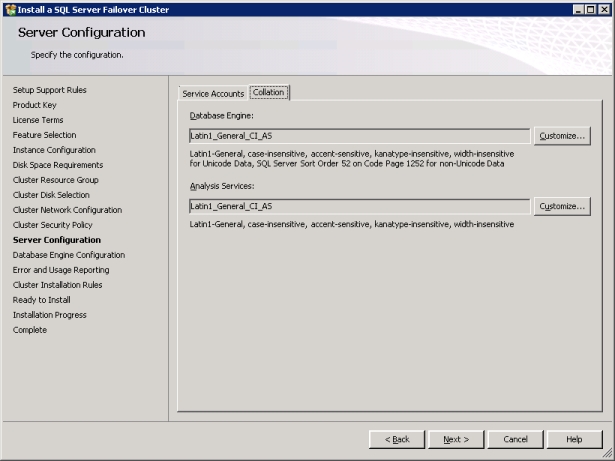This screenshot has width=615, height=461.
Task: Click the Cluster Installation Rules step
Action: [x=57, y=285]
